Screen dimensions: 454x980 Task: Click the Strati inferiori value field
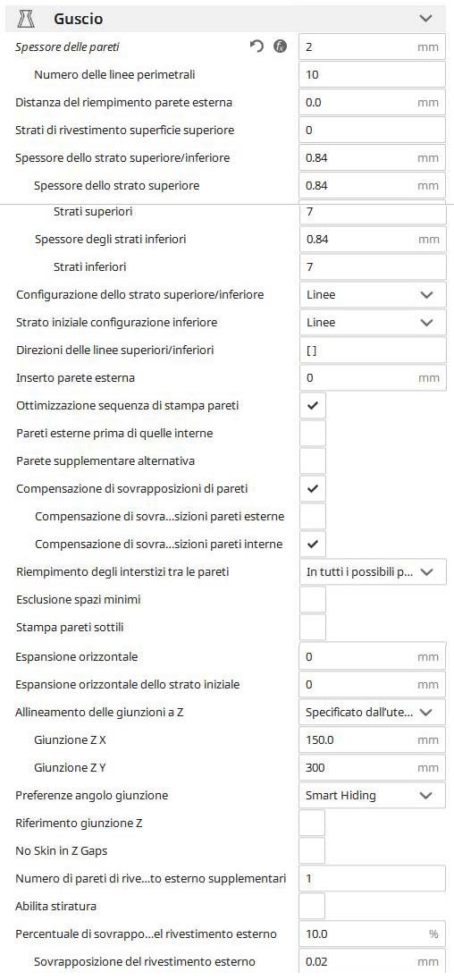[x=373, y=266]
